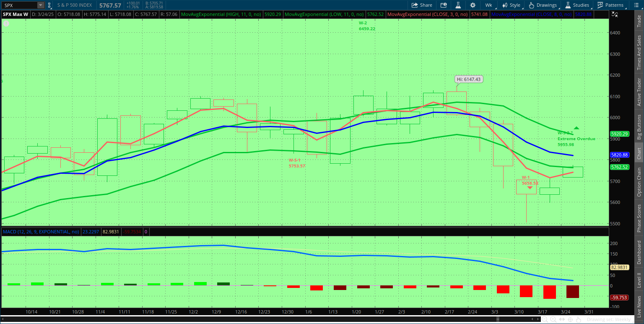This screenshot has width=644, height=324.
Task: Click the MovAvgExponential (CLOSE, 3, 0, no) label
Action: [428, 14]
